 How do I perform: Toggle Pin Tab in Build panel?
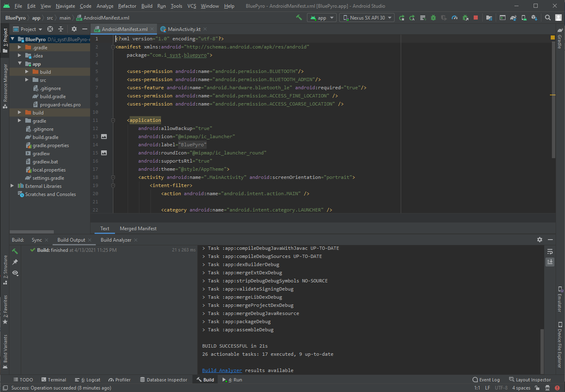point(15,262)
